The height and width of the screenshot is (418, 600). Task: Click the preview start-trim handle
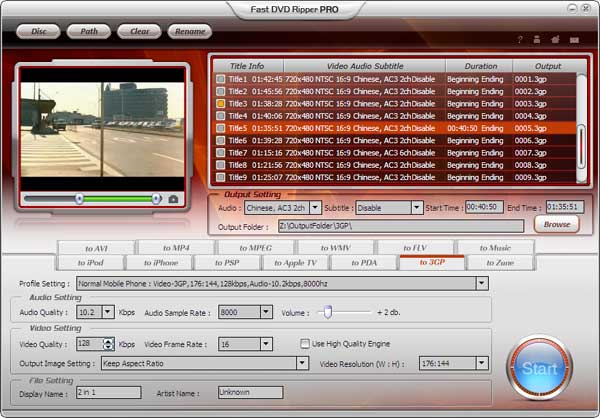pos(79,199)
